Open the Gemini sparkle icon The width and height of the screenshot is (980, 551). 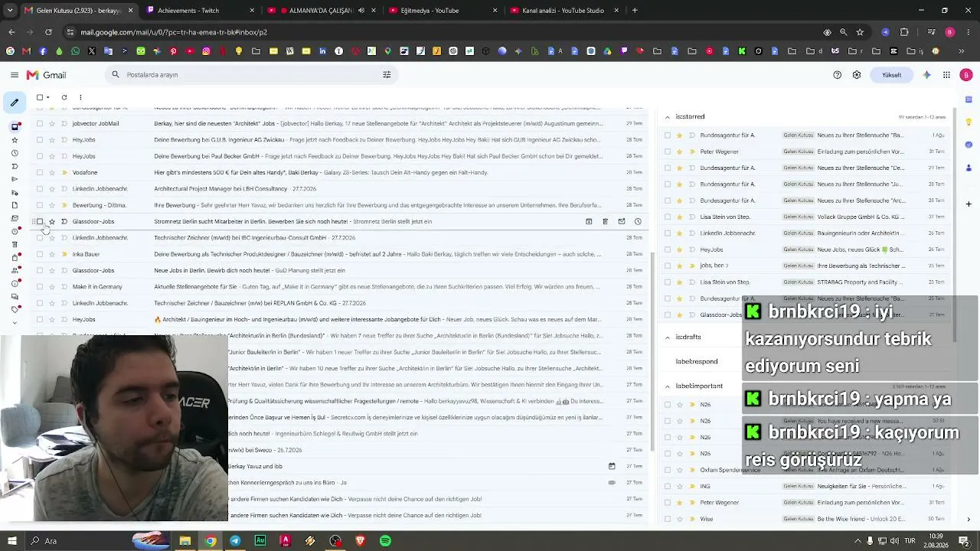(x=927, y=75)
